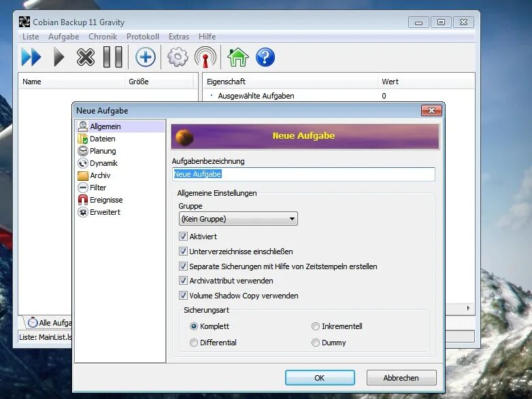Click the remote antenna toolbar icon

coord(205,57)
